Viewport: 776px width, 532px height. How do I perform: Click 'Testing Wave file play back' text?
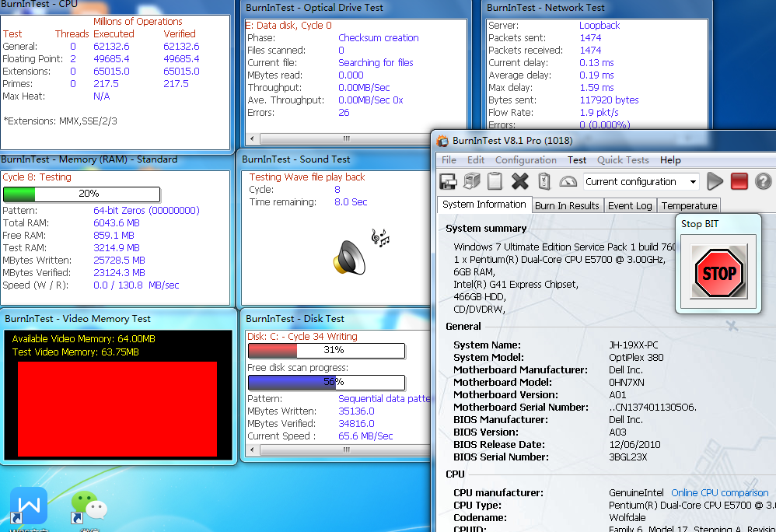point(307,177)
